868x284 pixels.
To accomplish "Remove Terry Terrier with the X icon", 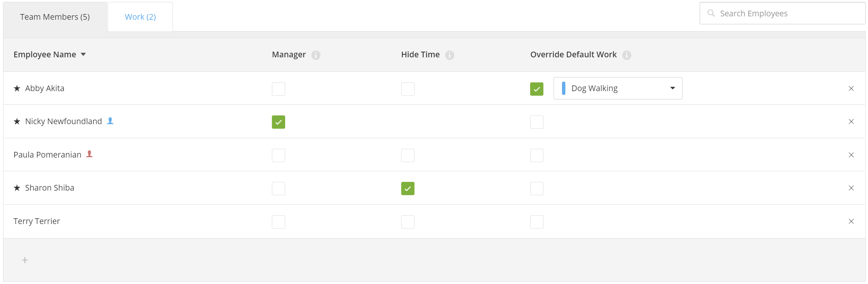I will (x=851, y=221).
